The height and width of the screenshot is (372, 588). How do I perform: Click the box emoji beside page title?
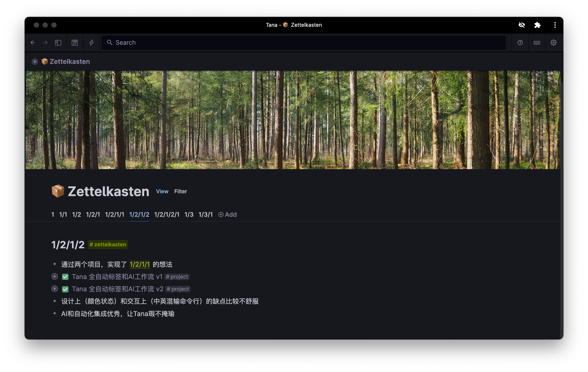[x=58, y=191]
